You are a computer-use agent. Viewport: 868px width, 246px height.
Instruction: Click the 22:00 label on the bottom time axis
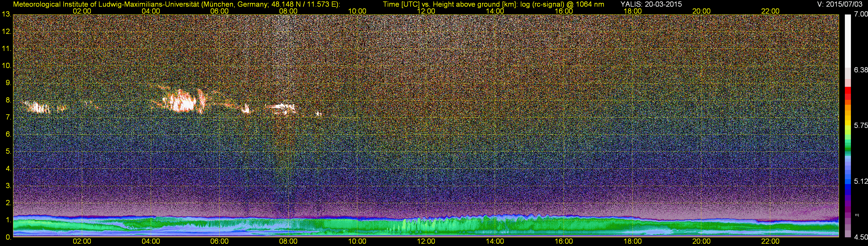pyautogui.click(x=770, y=241)
